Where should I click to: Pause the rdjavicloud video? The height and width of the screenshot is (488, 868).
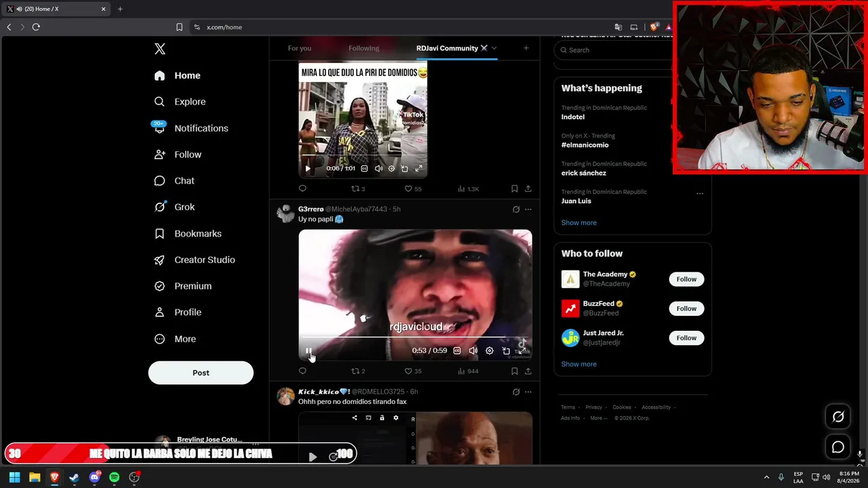(x=309, y=351)
